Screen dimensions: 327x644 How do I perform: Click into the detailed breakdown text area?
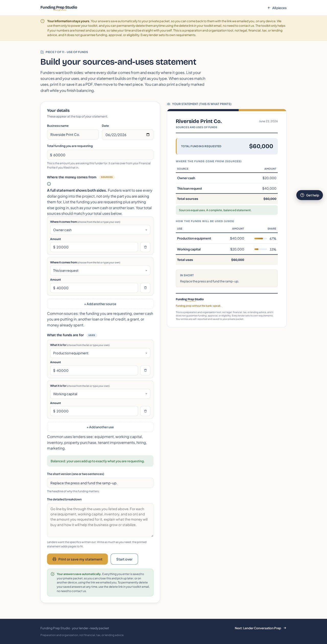click(x=100, y=520)
